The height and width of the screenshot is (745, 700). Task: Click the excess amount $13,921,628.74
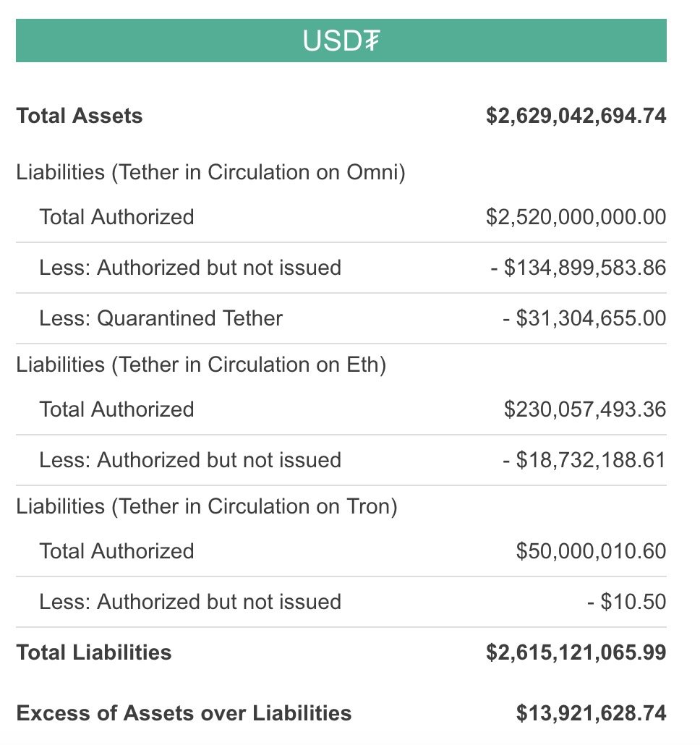pos(592,714)
